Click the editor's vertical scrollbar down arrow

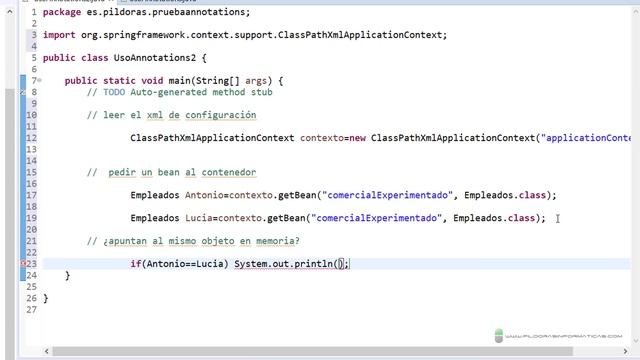click(x=636, y=340)
